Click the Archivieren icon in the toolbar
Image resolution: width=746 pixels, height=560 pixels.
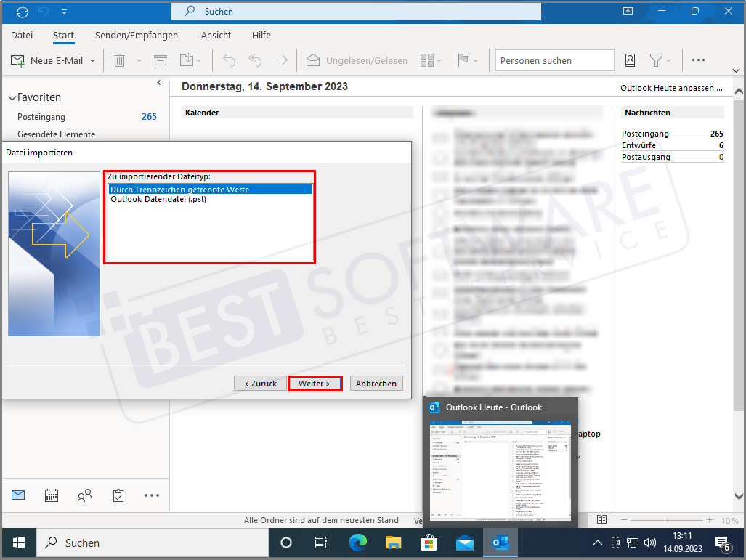[x=160, y=60]
